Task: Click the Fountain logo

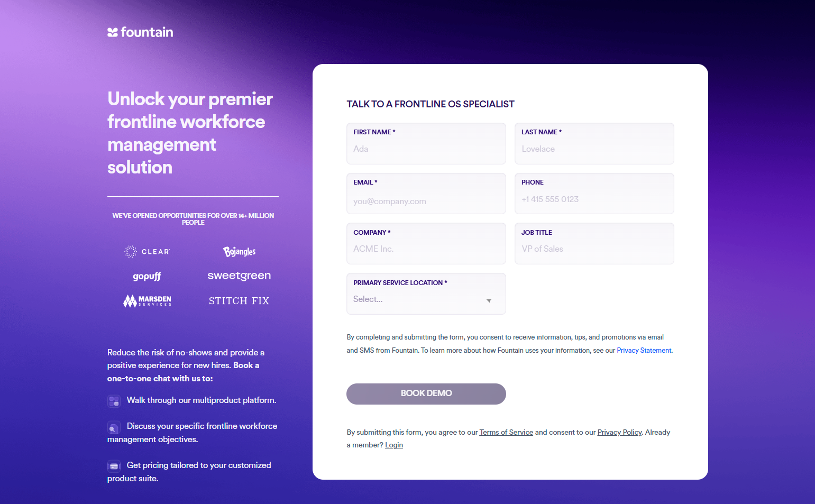Action: click(x=140, y=32)
